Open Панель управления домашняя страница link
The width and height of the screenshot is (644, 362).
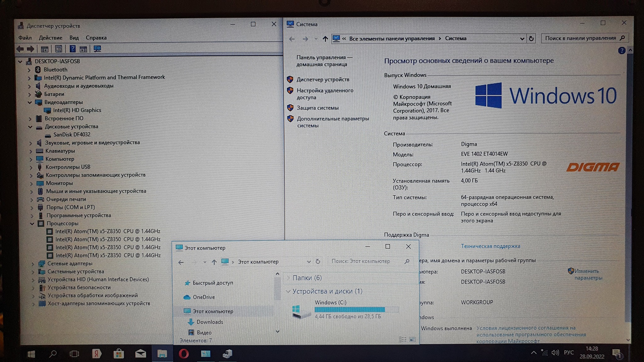324,61
